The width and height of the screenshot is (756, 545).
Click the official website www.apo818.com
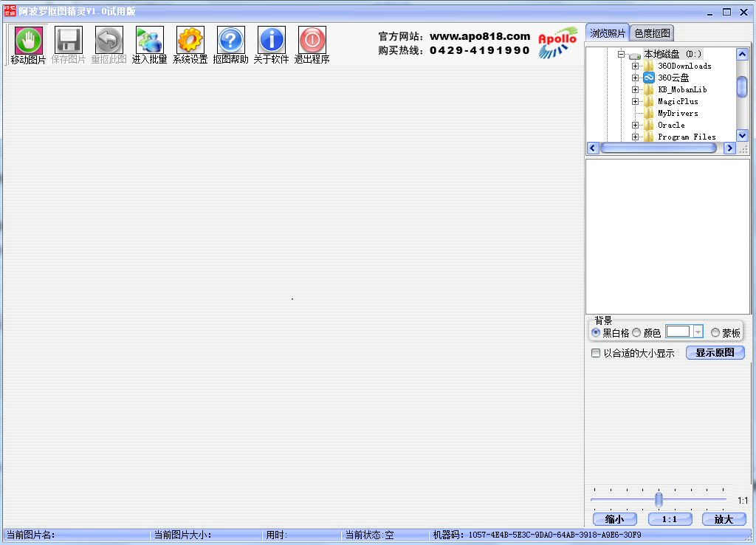tap(480, 36)
